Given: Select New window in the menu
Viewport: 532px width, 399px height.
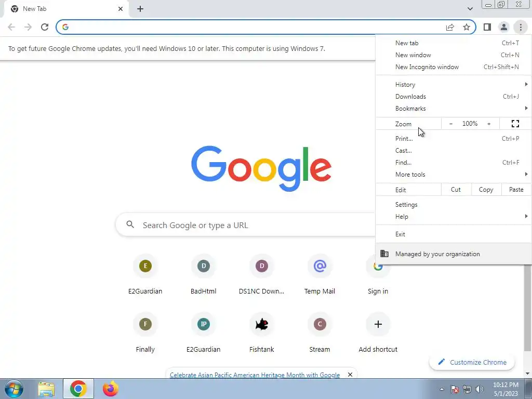Looking at the screenshot, I should coord(454,55).
